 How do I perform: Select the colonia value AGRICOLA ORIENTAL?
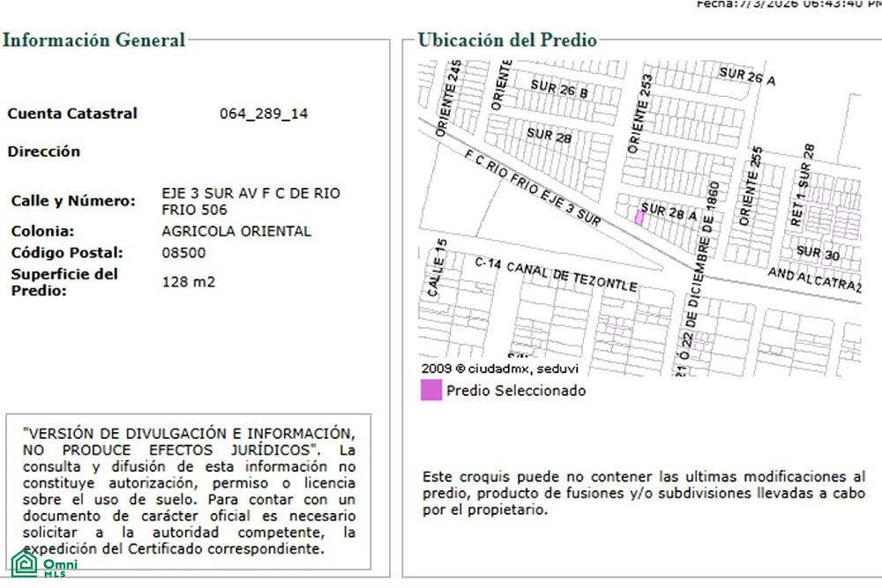(236, 231)
